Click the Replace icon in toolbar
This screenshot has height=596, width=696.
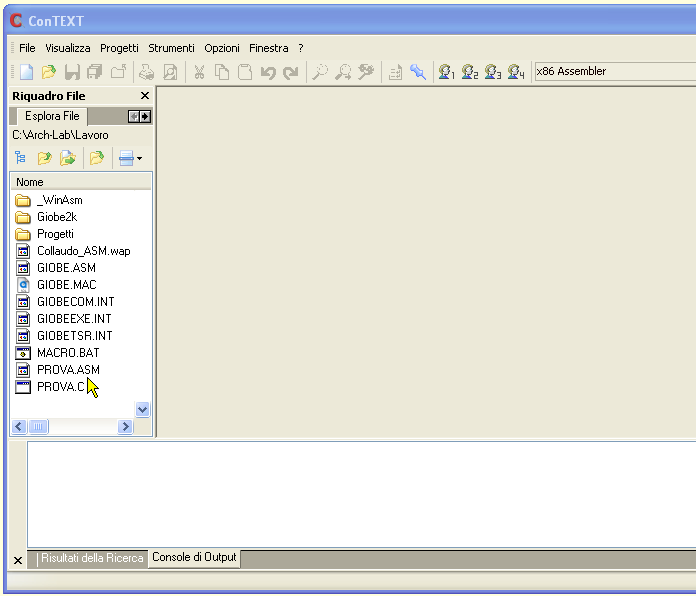[x=366, y=72]
